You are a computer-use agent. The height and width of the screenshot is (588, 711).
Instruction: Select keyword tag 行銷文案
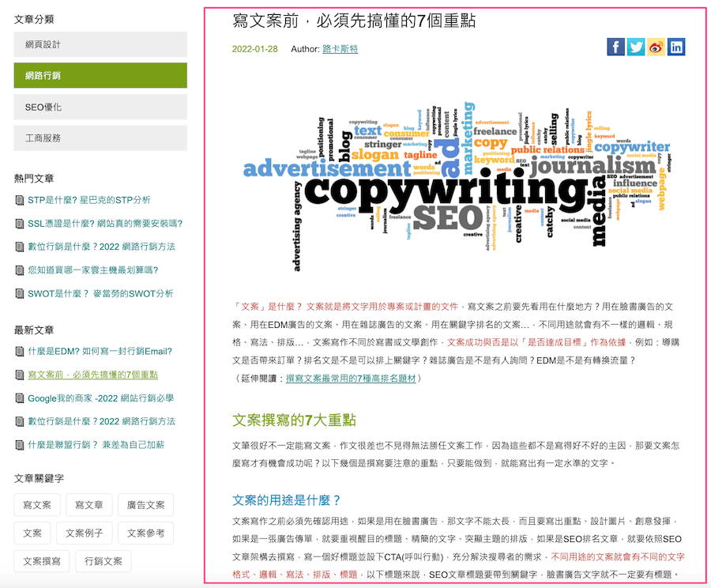[103, 561]
